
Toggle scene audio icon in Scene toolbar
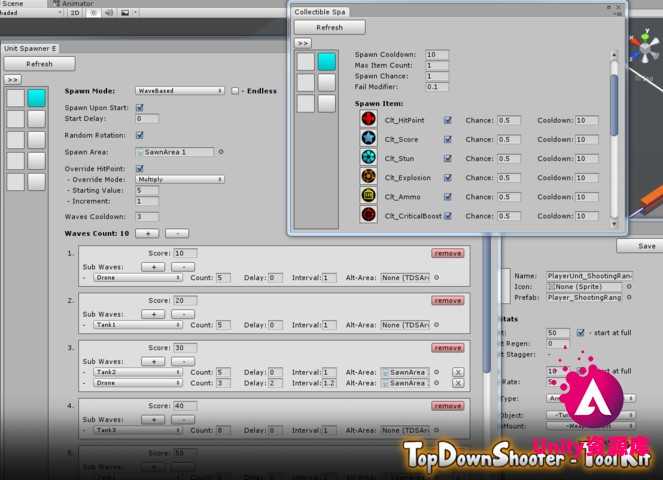click(109, 13)
